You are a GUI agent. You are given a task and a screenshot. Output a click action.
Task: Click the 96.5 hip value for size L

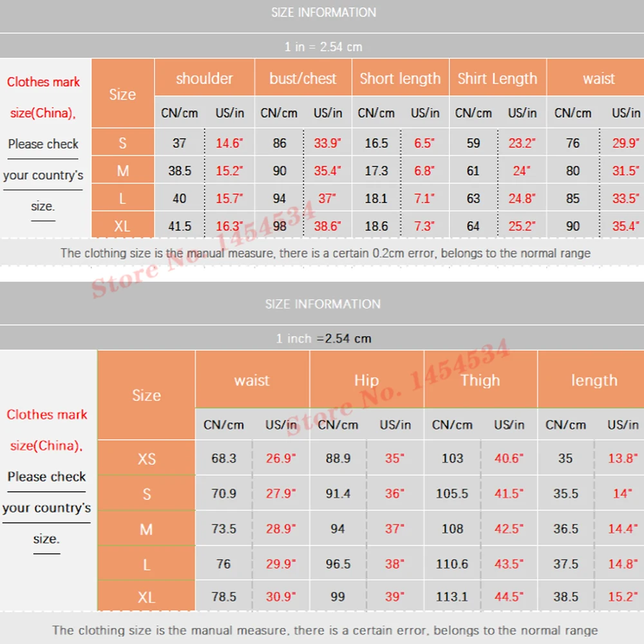coord(338,563)
